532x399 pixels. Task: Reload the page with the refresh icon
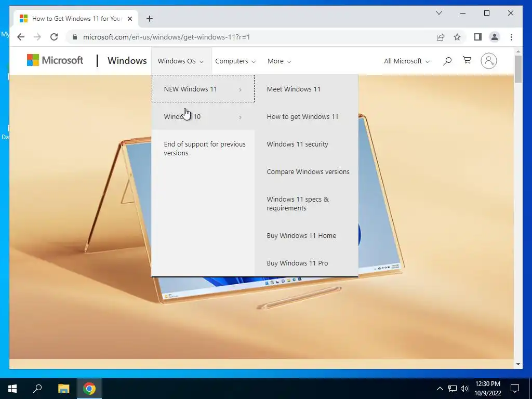(54, 37)
